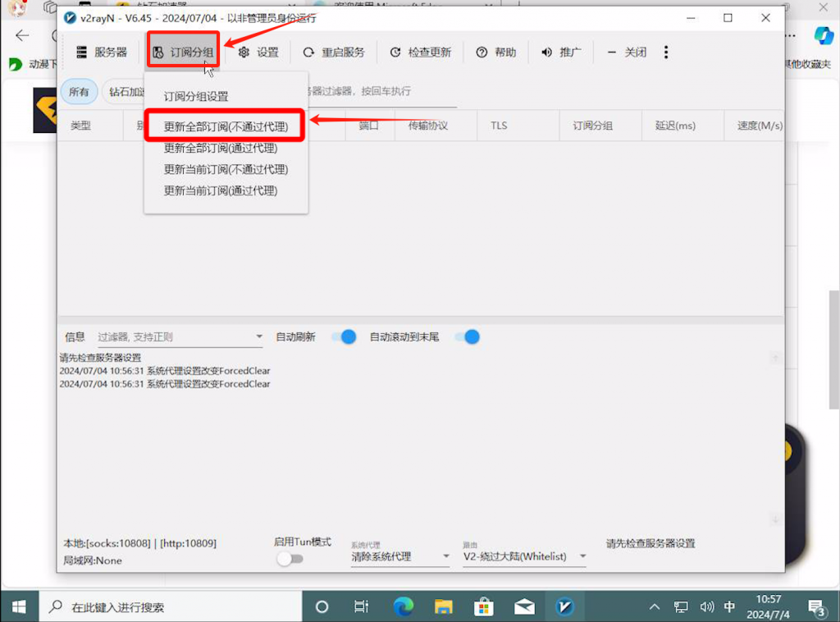Sort by 延迟(ms) column header
Viewport: 840px width, 622px height.
click(675, 126)
